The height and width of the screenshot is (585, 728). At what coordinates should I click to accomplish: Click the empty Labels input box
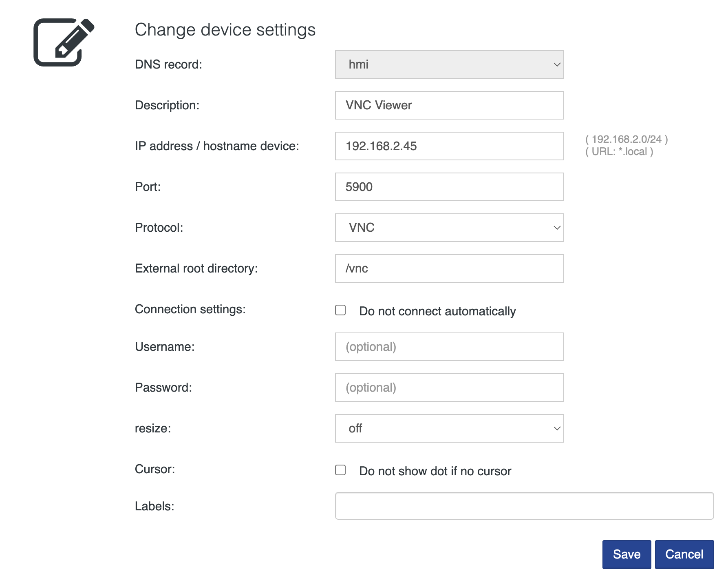click(x=524, y=506)
